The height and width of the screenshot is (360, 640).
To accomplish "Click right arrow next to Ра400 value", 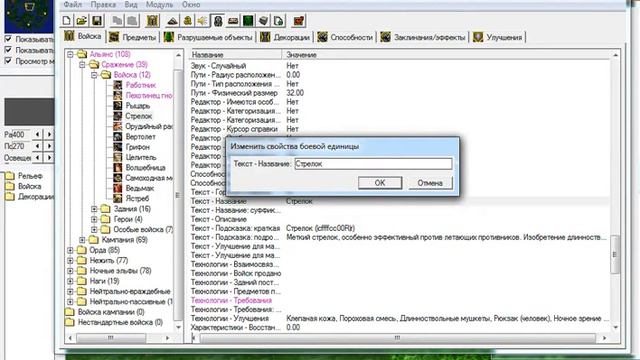I will [49, 134].
